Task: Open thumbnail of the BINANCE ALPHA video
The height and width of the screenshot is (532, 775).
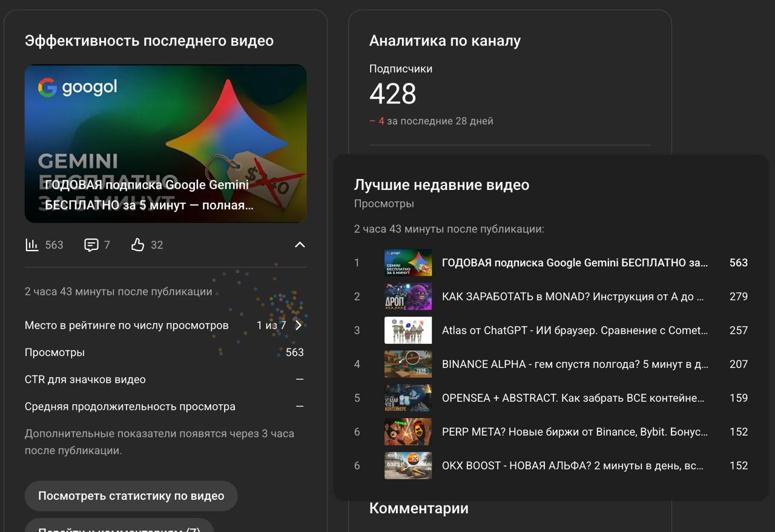Action: pos(408,364)
